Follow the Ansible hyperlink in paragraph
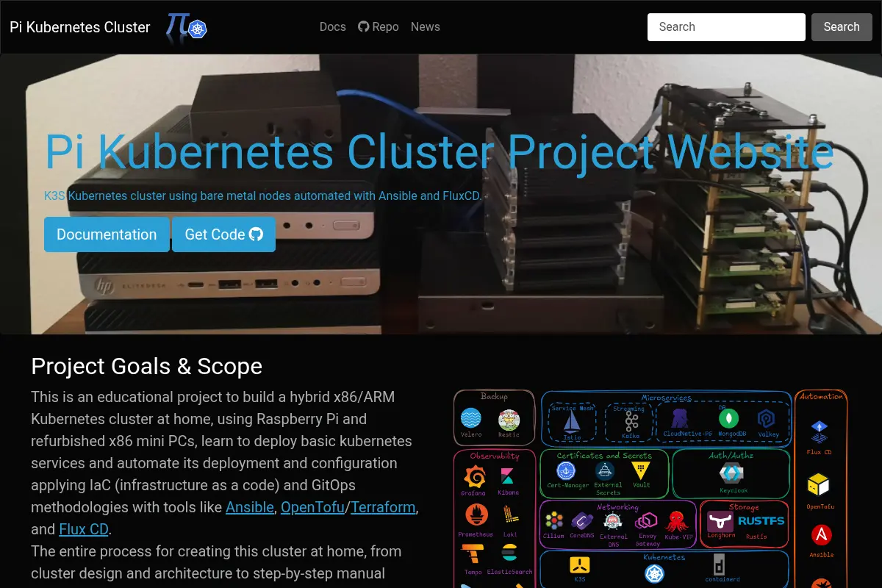 tap(250, 507)
